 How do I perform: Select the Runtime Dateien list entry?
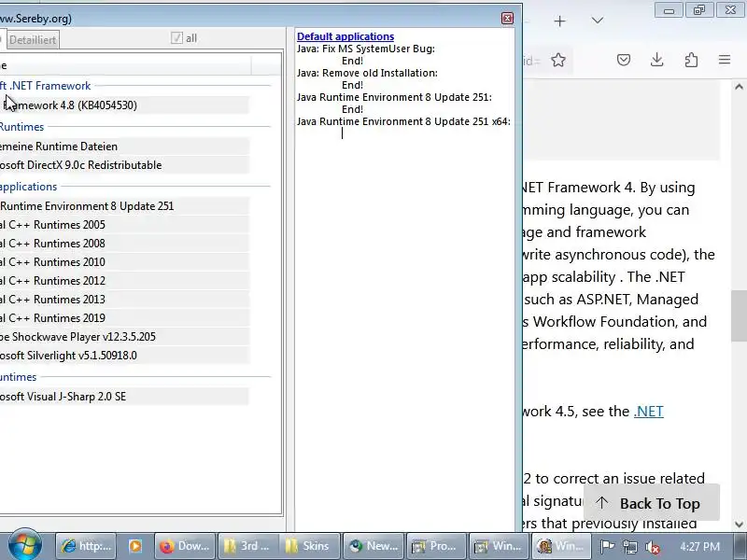(x=124, y=147)
